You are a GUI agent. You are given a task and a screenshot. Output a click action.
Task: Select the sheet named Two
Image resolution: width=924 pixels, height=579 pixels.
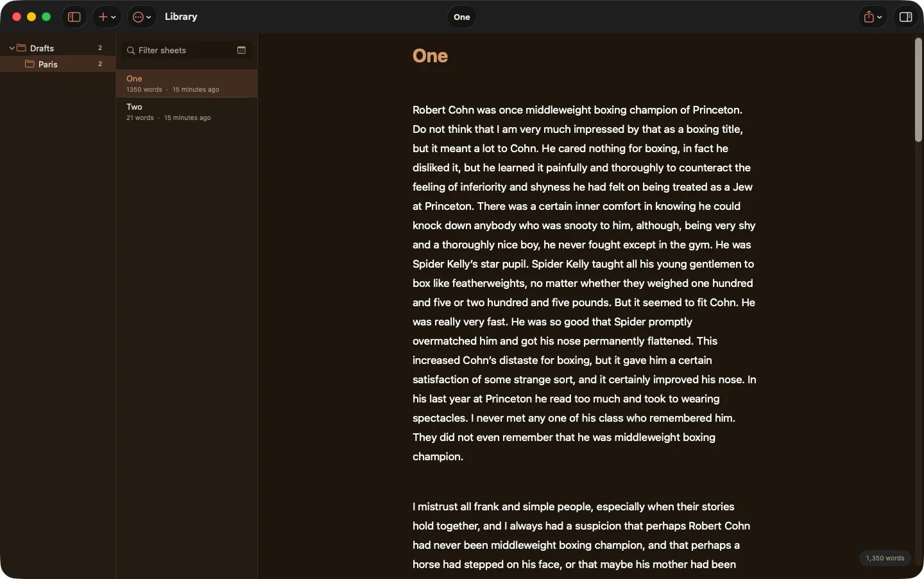point(187,112)
